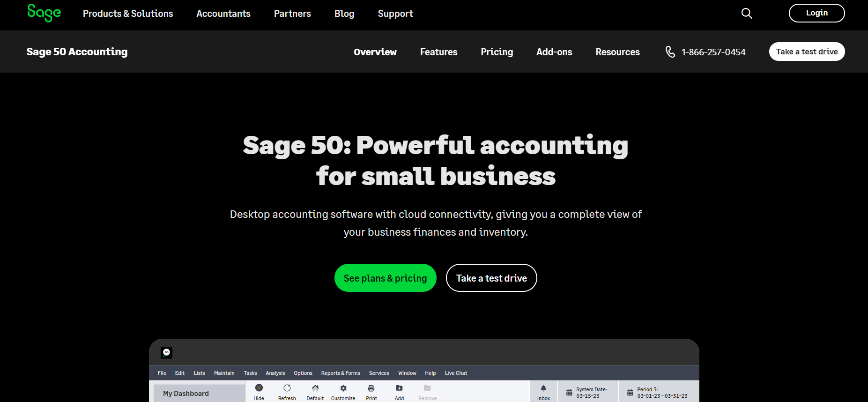
Task: Click See plans & pricing button
Action: [x=386, y=278]
